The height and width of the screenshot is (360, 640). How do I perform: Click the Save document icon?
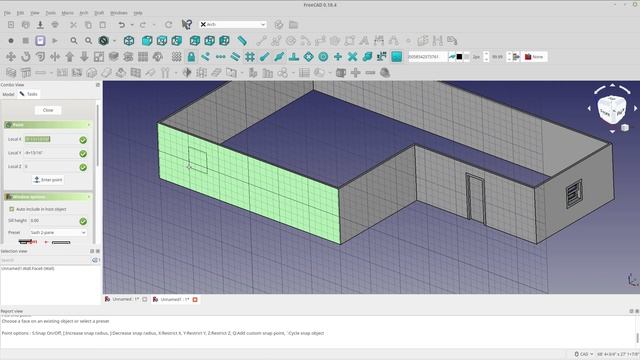point(40,25)
